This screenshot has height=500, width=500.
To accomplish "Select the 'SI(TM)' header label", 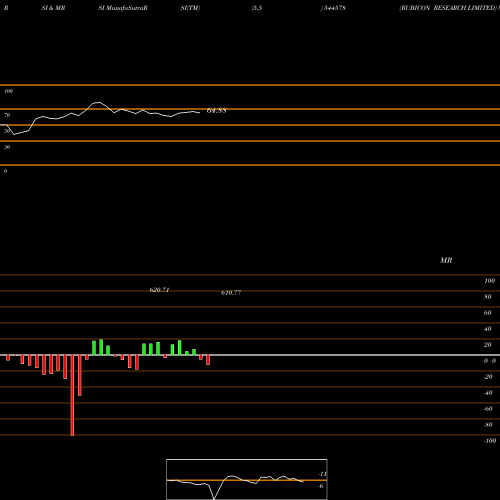I will [190, 8].
